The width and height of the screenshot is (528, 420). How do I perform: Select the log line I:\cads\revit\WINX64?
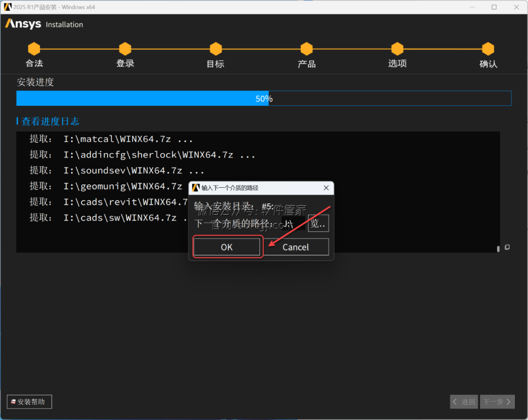pos(109,202)
